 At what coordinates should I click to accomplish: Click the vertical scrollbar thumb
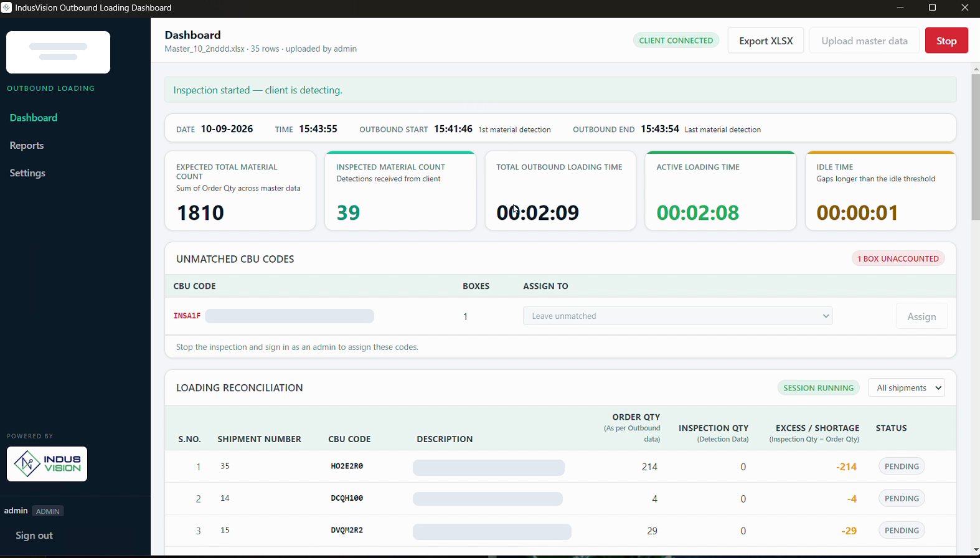(x=976, y=147)
